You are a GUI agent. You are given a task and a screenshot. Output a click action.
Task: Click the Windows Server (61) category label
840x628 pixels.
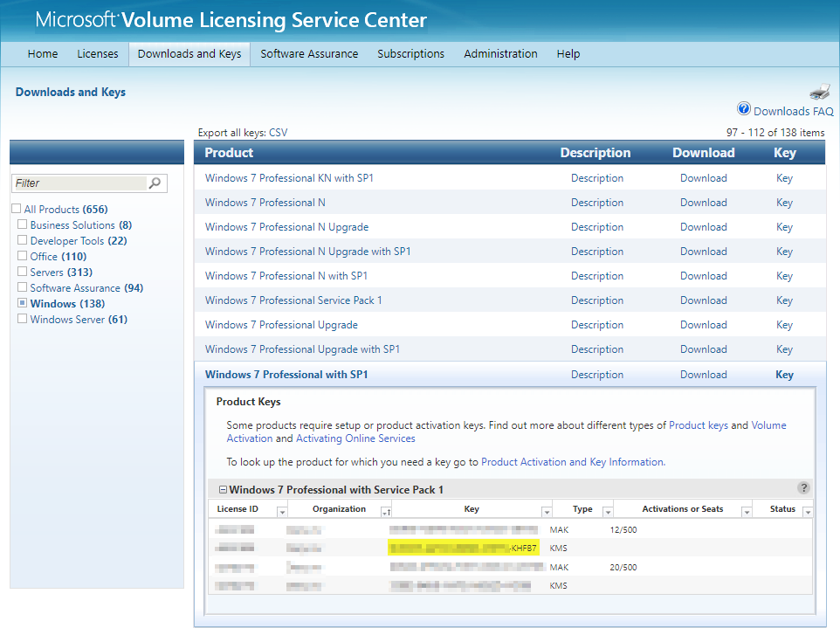pyautogui.click(x=79, y=320)
